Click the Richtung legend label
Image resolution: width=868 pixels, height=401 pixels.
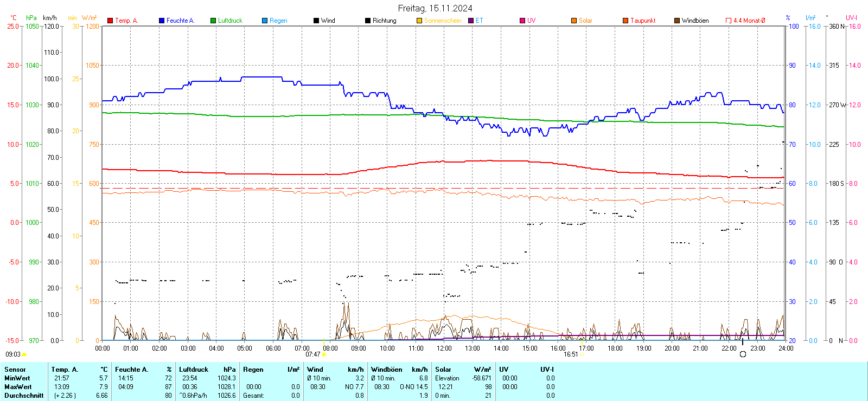pyautogui.click(x=384, y=21)
